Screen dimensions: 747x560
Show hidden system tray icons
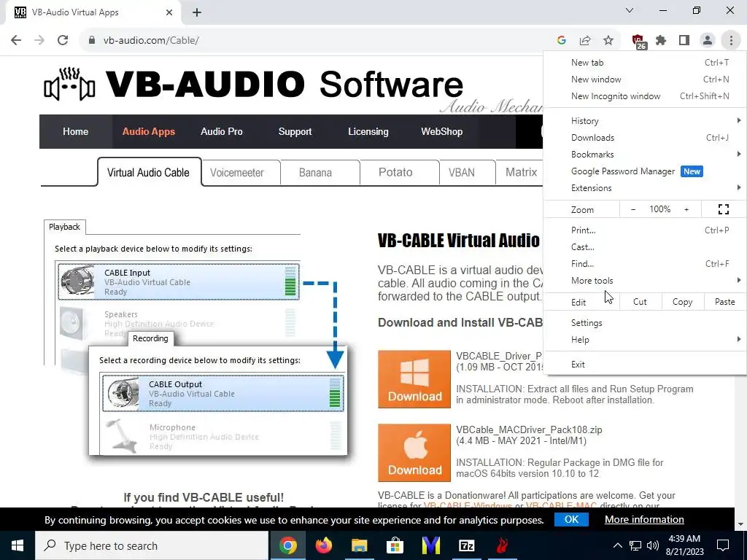click(617, 545)
